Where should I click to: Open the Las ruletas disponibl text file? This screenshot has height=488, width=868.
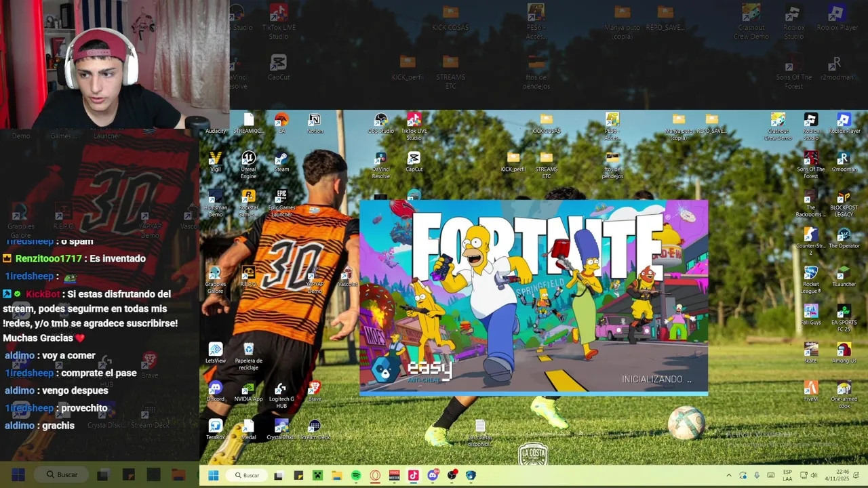[479, 433]
